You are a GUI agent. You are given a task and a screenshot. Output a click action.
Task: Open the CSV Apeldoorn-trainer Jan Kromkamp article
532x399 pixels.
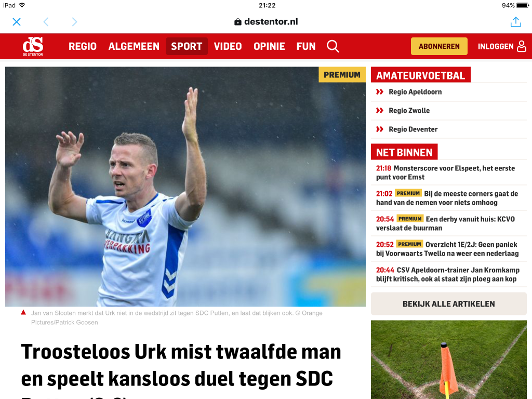coord(448,274)
